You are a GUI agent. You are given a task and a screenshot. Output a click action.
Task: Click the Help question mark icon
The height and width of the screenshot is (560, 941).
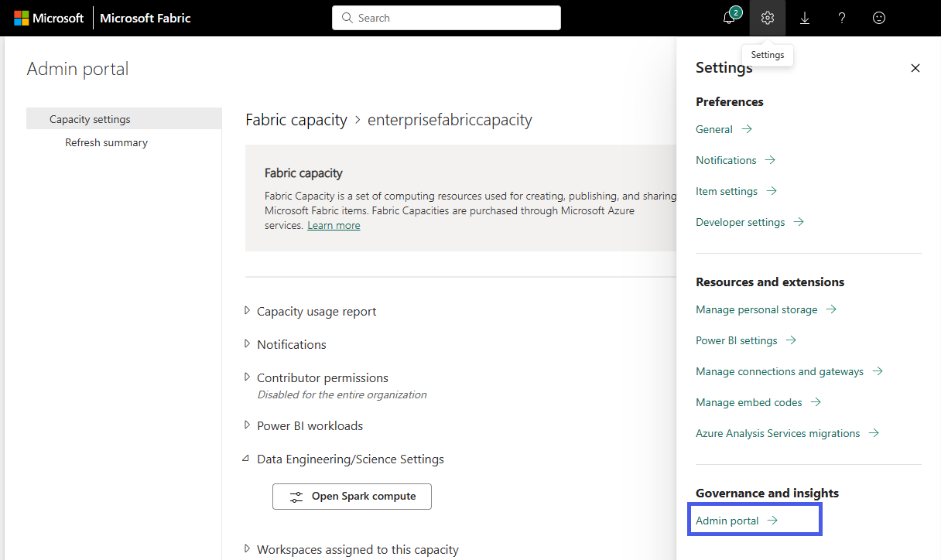(842, 18)
